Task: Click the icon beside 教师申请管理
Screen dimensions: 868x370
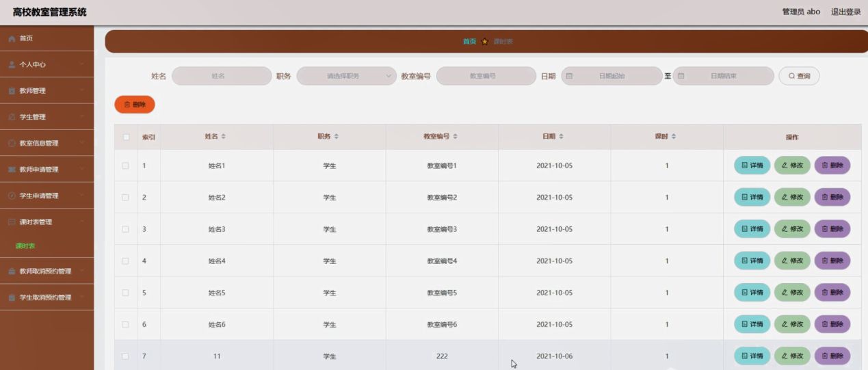Action: point(12,170)
